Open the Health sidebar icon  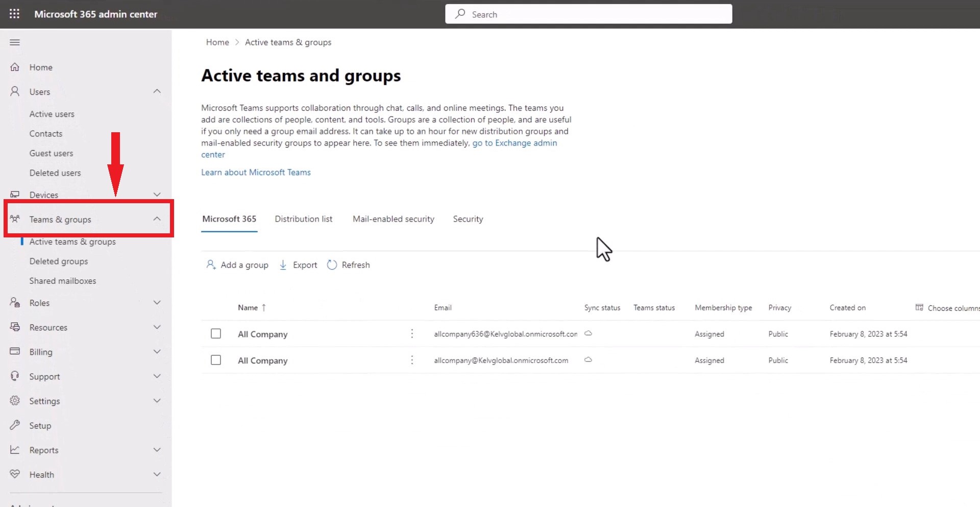[x=15, y=474]
